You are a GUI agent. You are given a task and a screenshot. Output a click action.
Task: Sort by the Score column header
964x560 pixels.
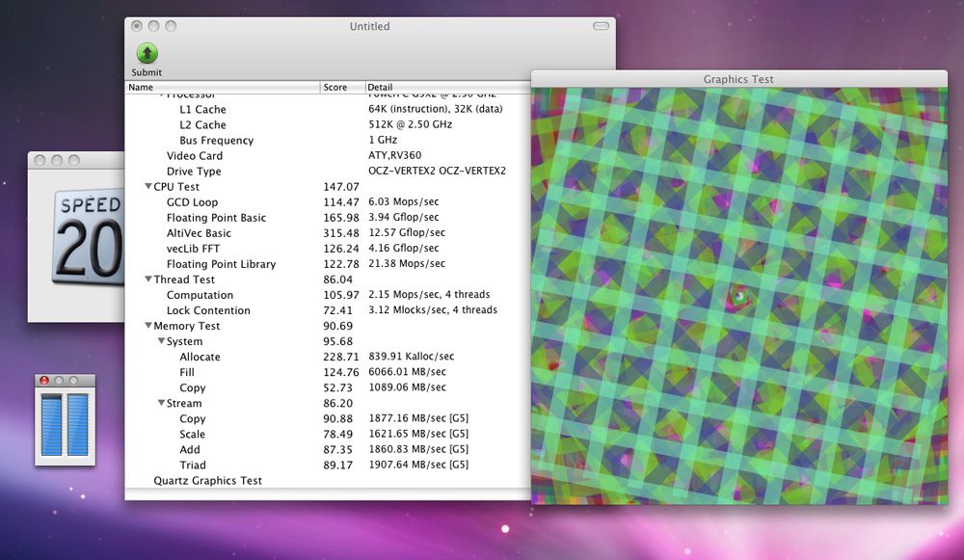coord(342,88)
